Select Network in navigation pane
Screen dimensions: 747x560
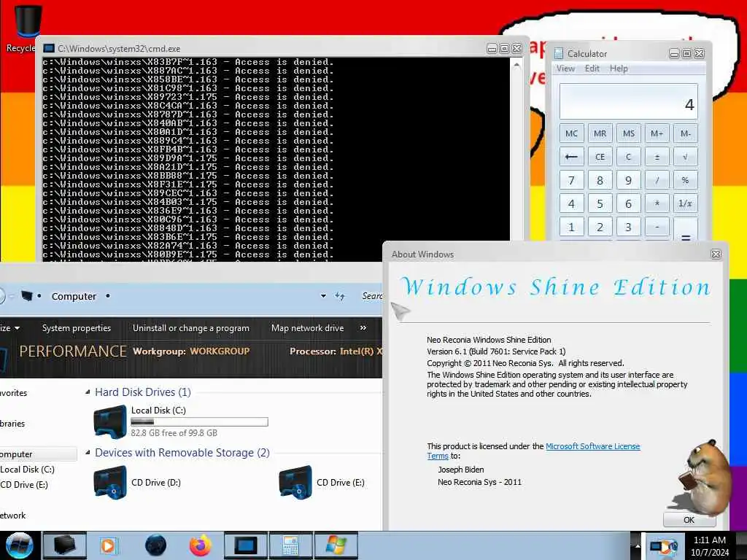[13, 516]
